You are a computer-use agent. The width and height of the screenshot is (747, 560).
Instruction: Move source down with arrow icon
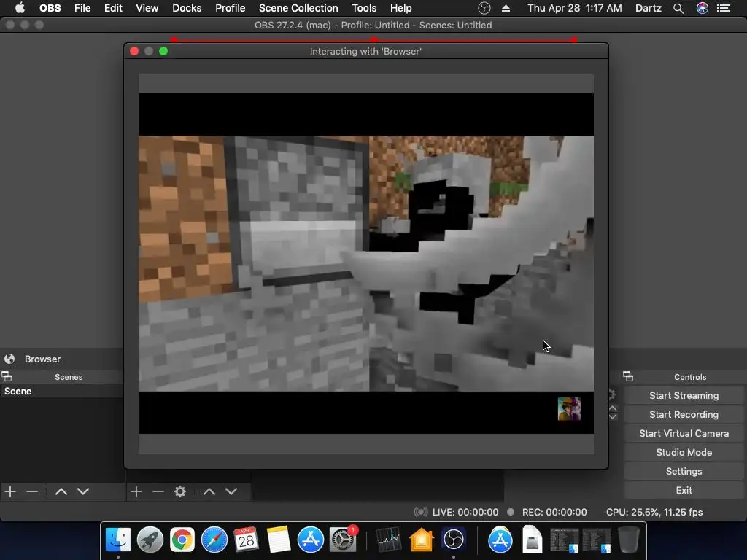coord(231,491)
